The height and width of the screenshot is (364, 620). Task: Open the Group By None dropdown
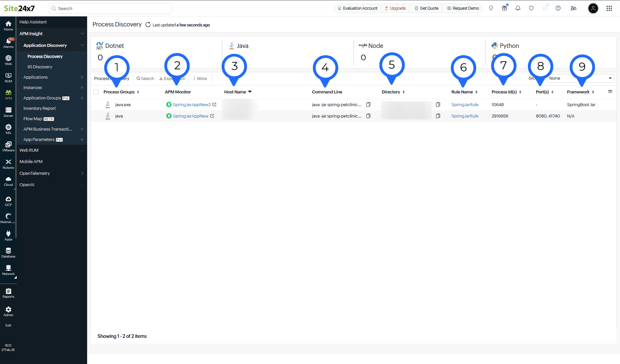pyautogui.click(x=581, y=78)
